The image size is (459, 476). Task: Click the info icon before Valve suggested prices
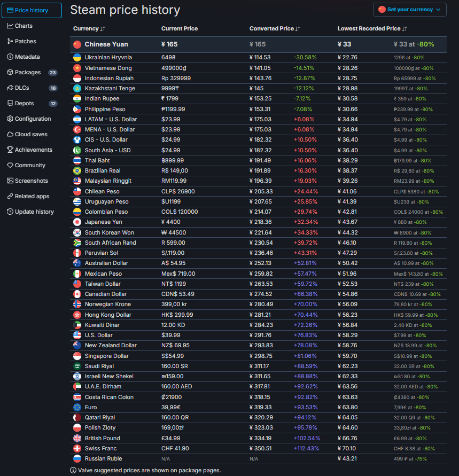[x=73, y=470]
